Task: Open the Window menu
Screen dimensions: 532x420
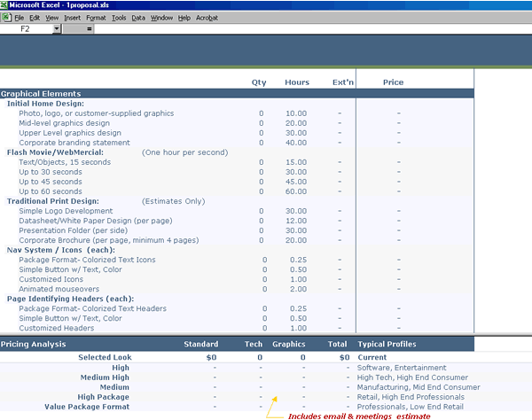Action: [x=162, y=18]
